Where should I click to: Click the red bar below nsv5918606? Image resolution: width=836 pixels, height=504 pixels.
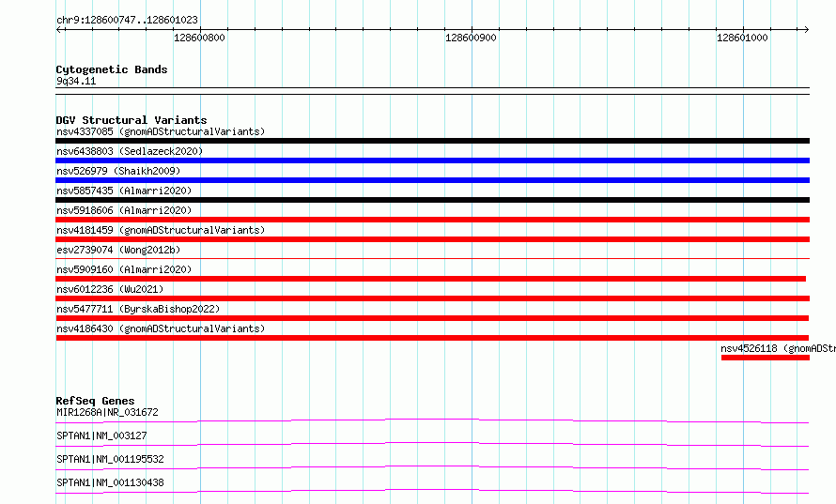pyautogui.click(x=432, y=220)
